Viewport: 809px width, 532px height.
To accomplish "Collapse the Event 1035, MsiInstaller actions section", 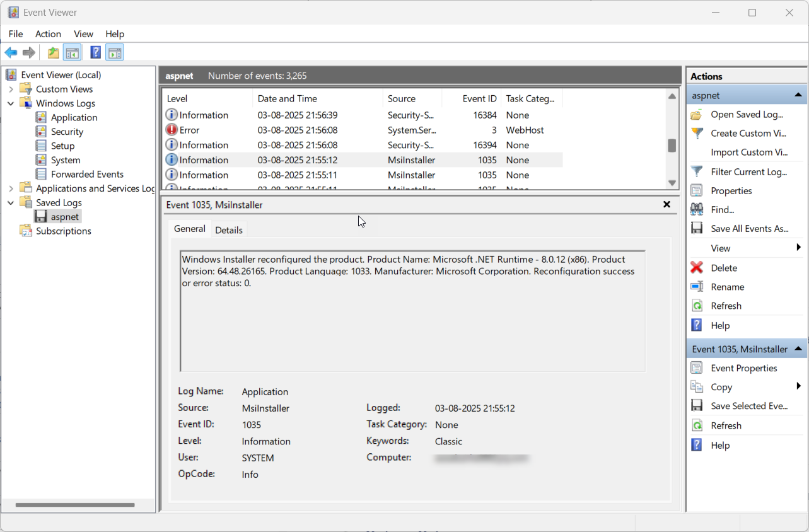I will point(798,349).
